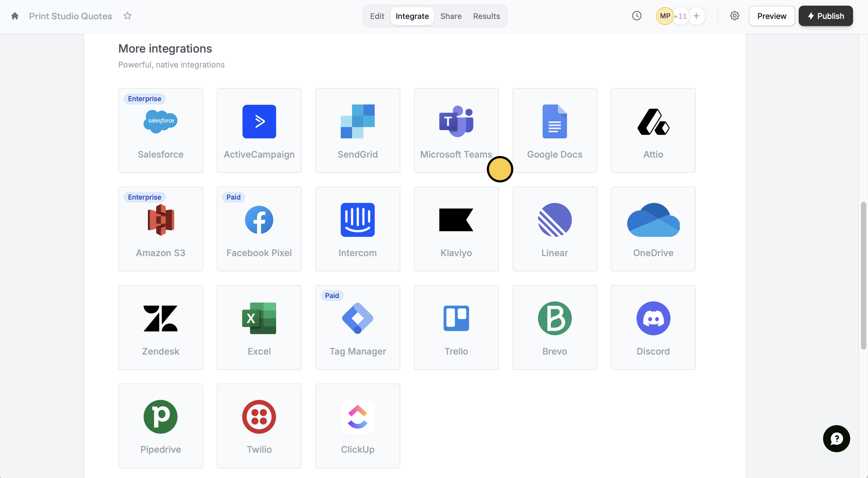
Task: Select the ActiveCampaign integration icon
Action: (259, 121)
